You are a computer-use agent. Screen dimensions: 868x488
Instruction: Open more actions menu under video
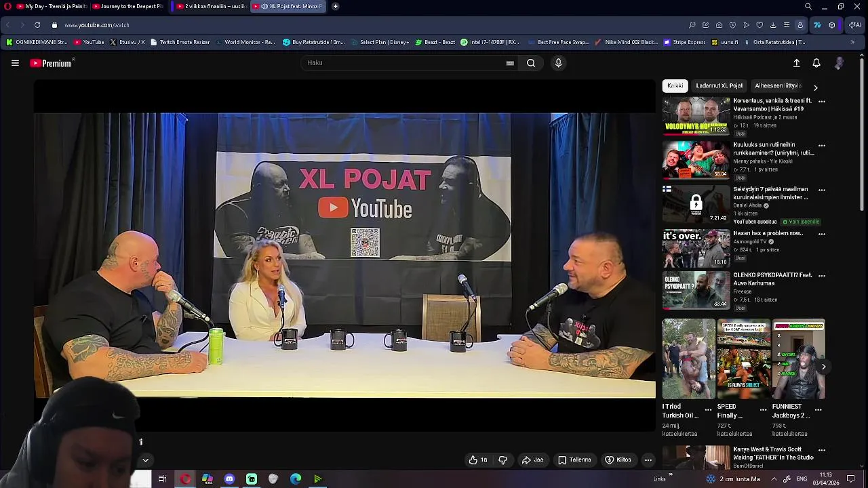[x=648, y=460]
